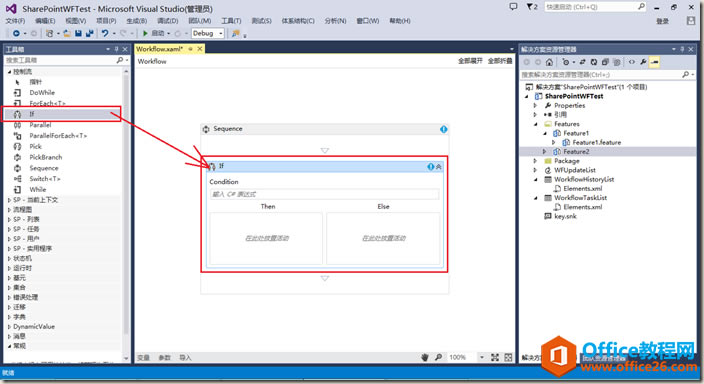Viewport: 704px width, 384px height.
Task: Click the Save All toolbar icon
Action: click(x=89, y=33)
